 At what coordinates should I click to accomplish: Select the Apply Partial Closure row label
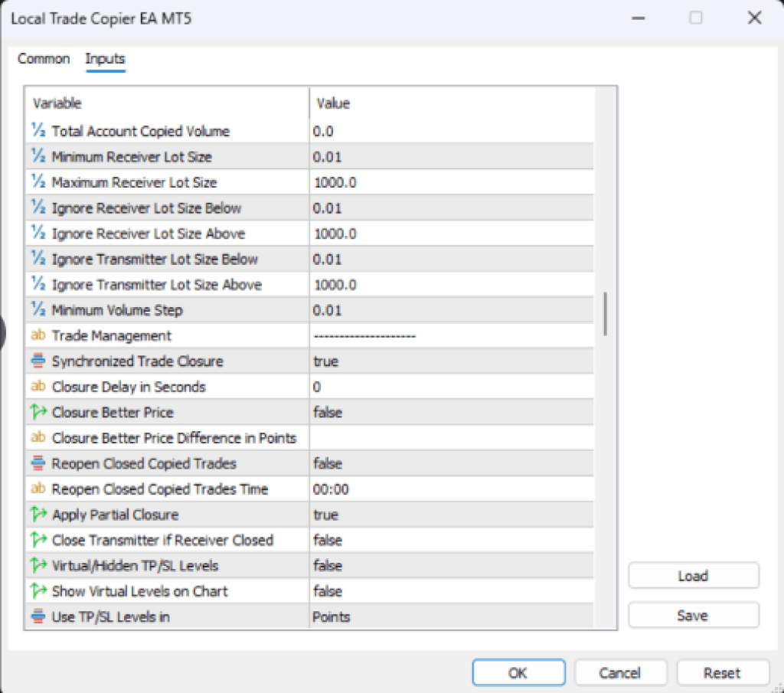coord(115,515)
